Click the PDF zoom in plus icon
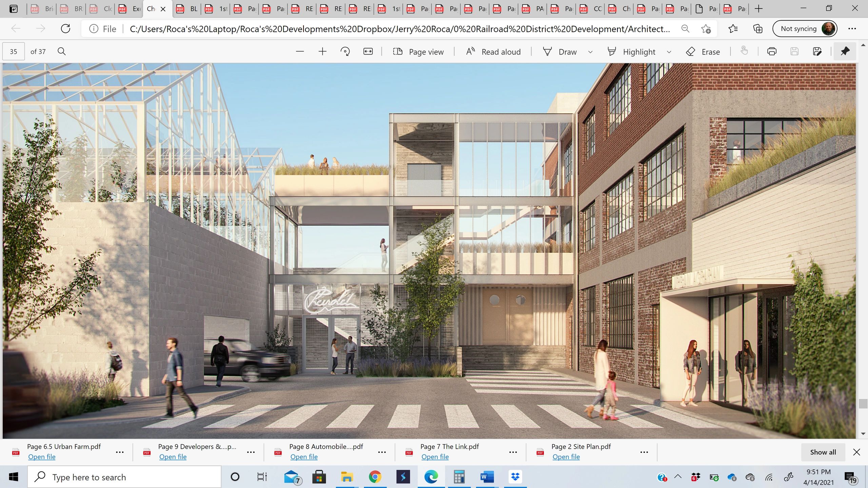The height and width of the screenshot is (488, 868). pos(322,52)
